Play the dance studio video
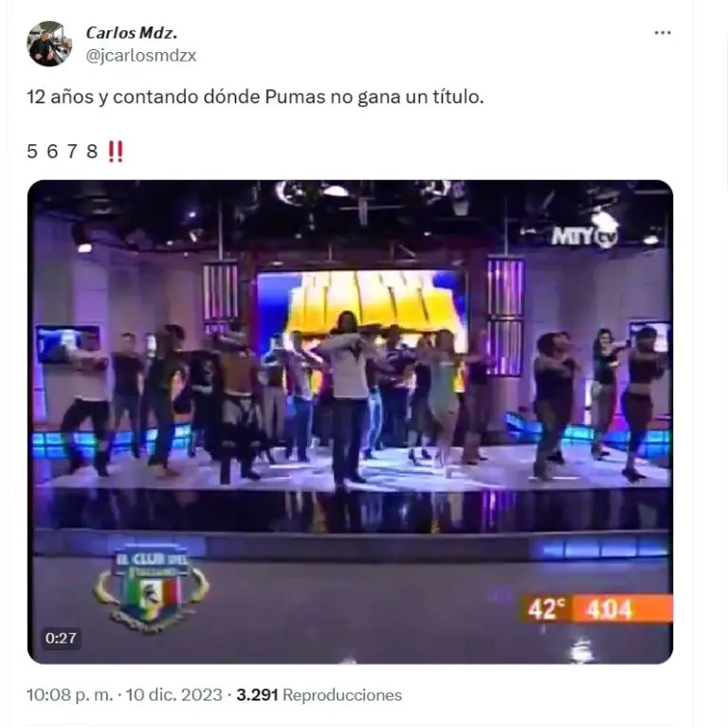728x728 pixels. click(x=350, y=422)
